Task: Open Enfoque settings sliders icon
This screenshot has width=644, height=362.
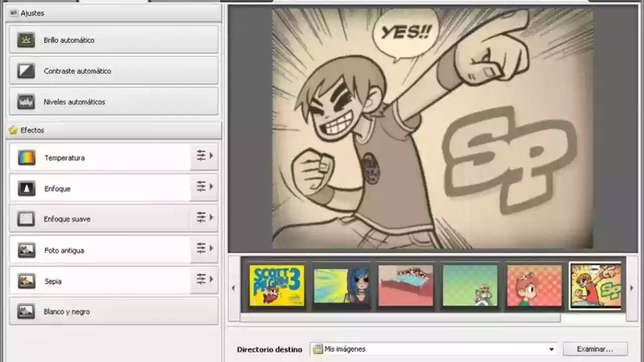Action: coord(201,187)
